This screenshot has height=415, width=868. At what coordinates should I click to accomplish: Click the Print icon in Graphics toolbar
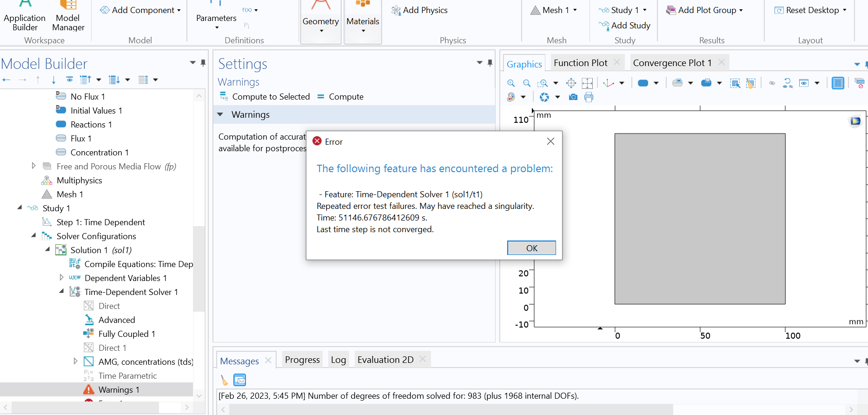tap(589, 97)
